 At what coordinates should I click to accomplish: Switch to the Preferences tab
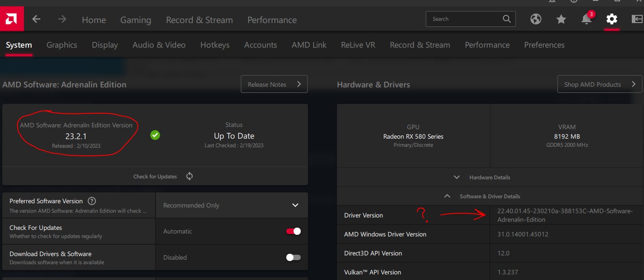544,45
